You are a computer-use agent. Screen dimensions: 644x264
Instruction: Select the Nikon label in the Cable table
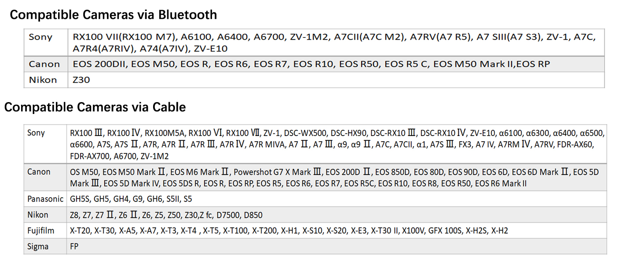point(38,215)
